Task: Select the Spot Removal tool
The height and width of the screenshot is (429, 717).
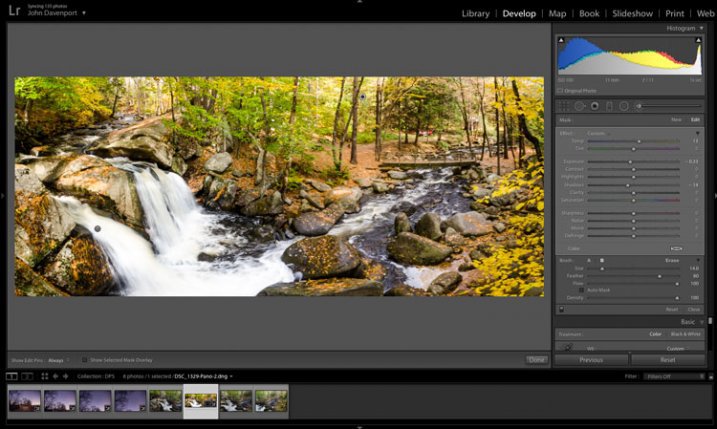Action: 579,105
